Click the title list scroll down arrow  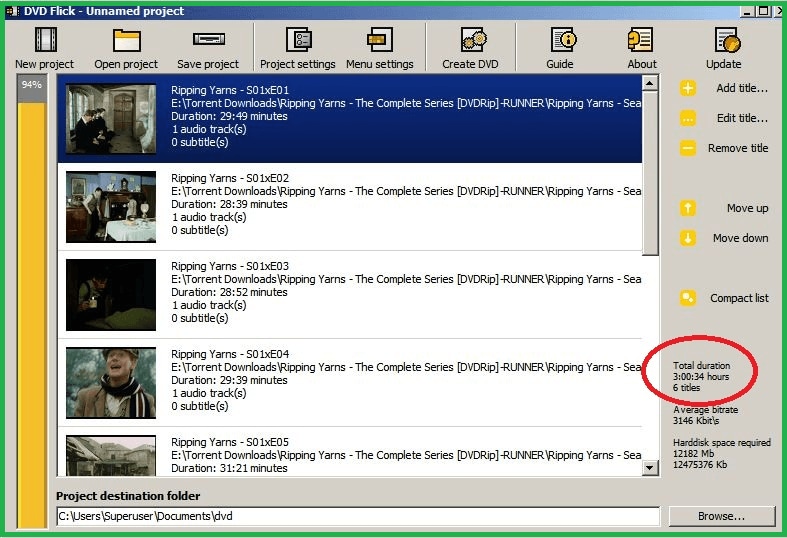tap(650, 468)
